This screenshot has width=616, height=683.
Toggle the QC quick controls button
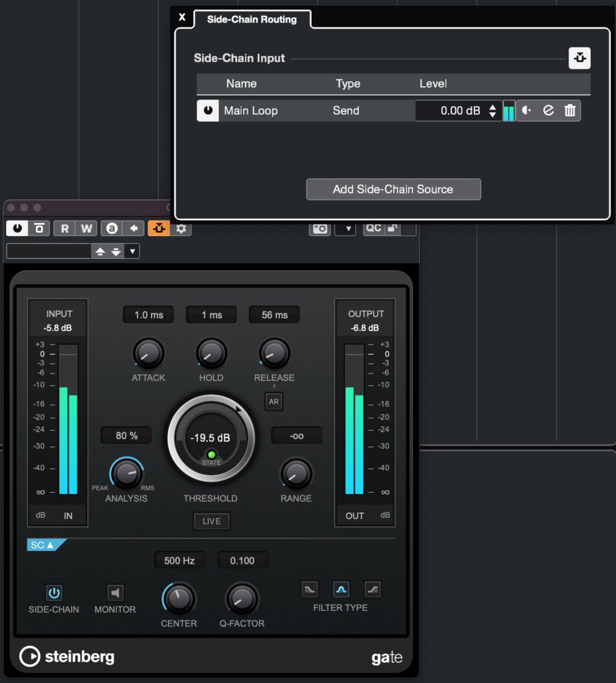pos(374,228)
